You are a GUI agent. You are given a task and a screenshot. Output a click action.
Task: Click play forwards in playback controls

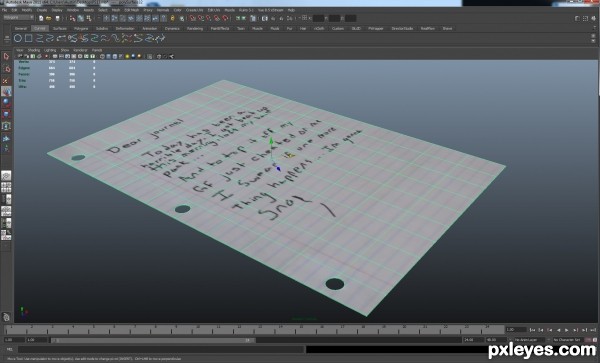point(567,330)
